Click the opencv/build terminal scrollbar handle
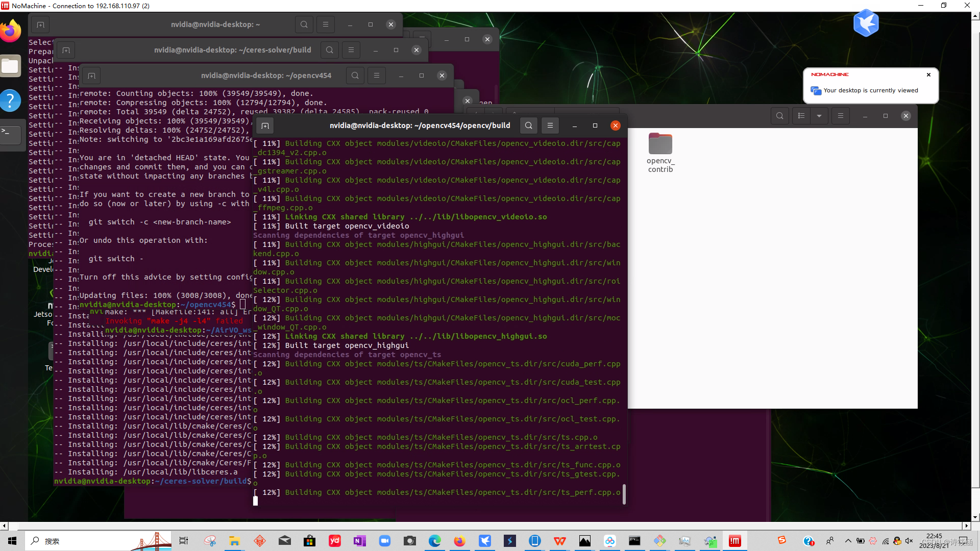 click(x=624, y=494)
